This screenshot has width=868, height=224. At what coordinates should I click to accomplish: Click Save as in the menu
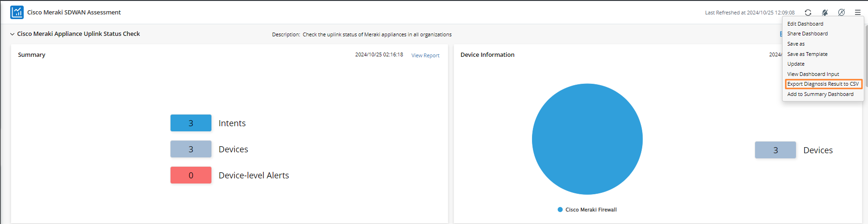pos(796,44)
